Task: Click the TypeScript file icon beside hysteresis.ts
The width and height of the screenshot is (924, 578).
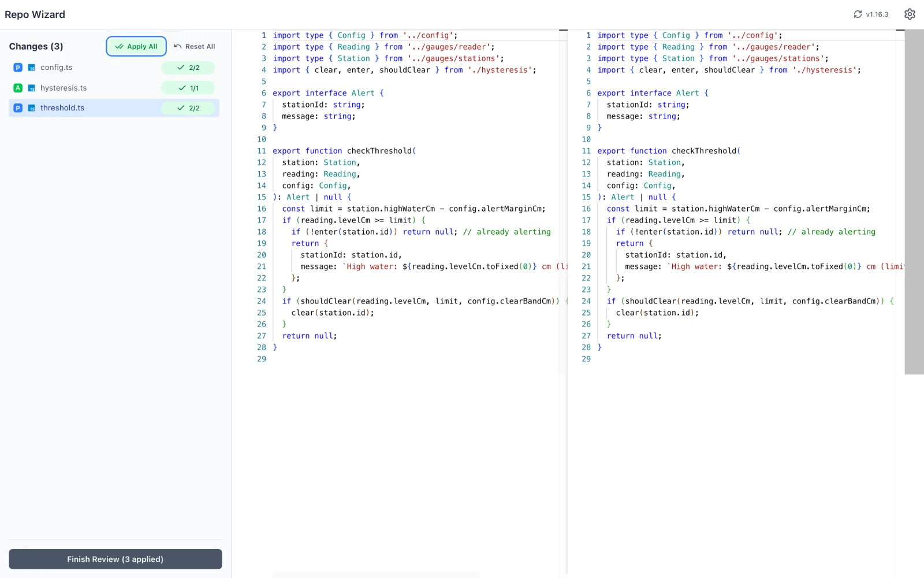Action: (x=32, y=88)
